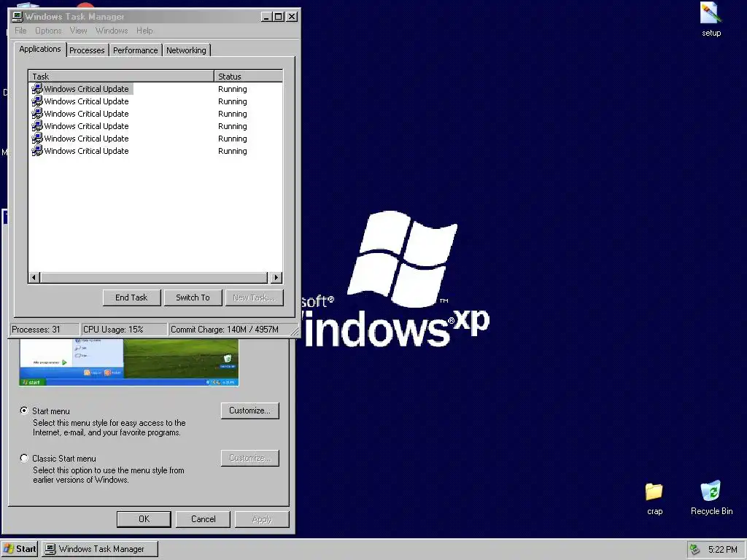Image resolution: width=747 pixels, height=560 pixels.
Task: Maximize the Task Manager window
Action: pyautogui.click(x=279, y=17)
